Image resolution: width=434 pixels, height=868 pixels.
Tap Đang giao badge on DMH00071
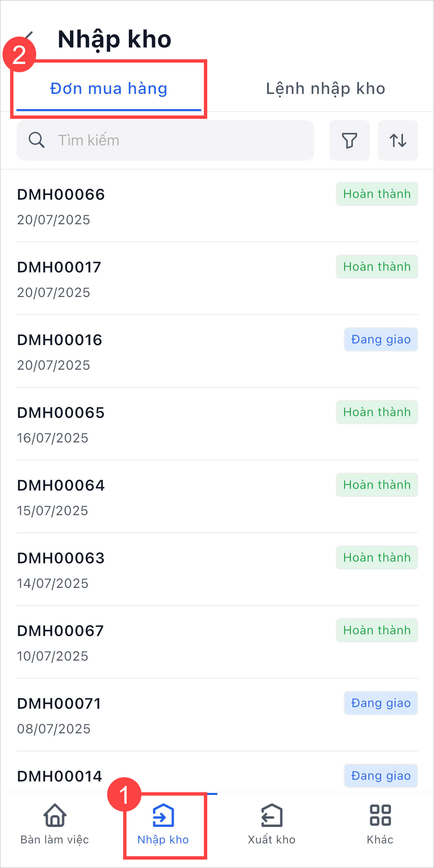pyautogui.click(x=381, y=703)
